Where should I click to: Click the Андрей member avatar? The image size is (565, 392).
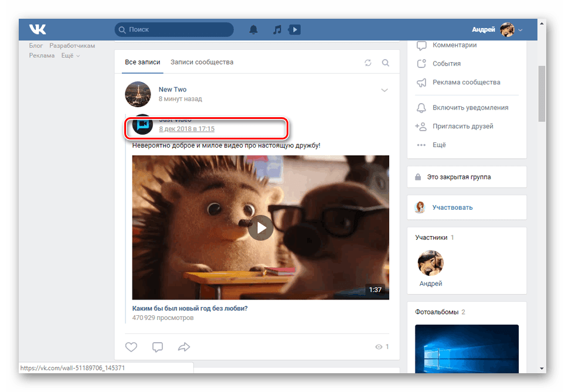tap(431, 263)
